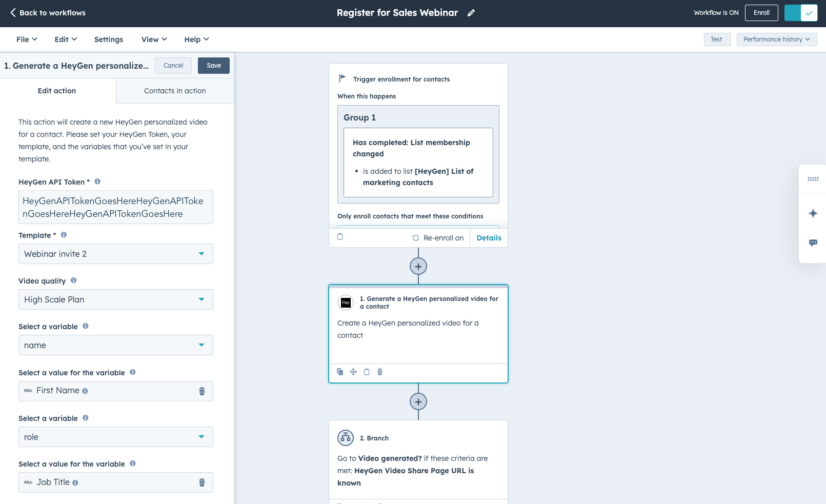
Task: Show info icon next to First Name token
Action: [85, 391]
